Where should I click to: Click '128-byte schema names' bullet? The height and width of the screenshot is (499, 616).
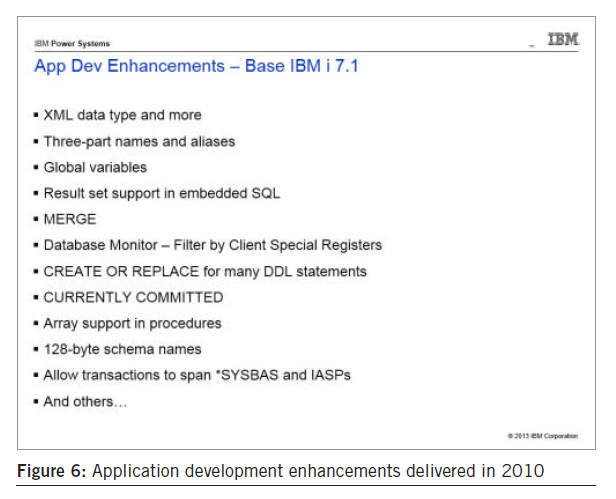123,349
